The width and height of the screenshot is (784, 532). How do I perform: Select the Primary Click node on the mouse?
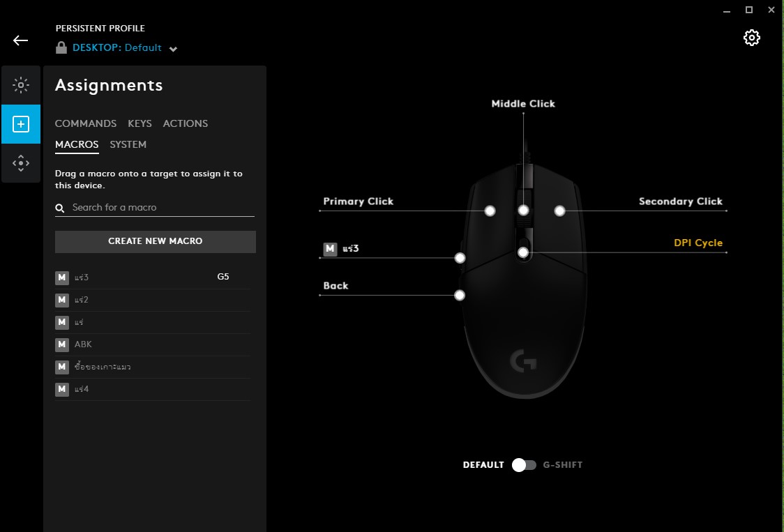click(490, 211)
